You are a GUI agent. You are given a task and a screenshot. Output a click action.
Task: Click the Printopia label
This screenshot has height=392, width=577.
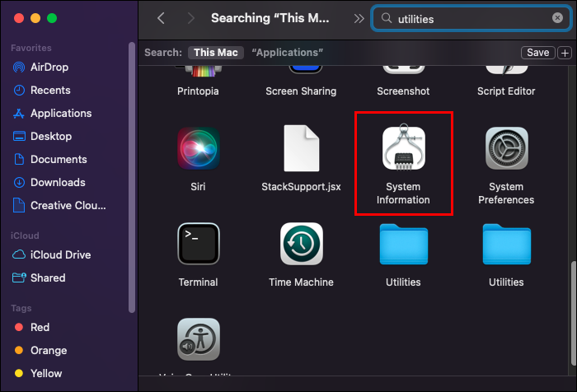pos(198,91)
